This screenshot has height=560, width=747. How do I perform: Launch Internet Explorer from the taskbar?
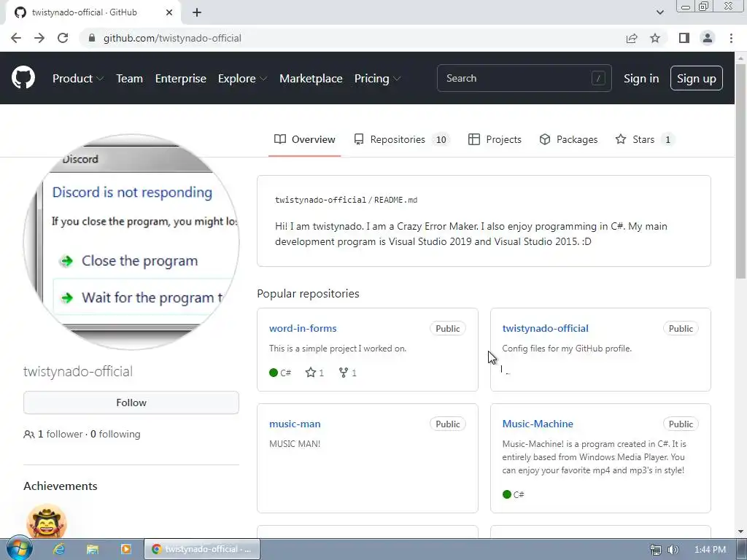tap(58, 549)
